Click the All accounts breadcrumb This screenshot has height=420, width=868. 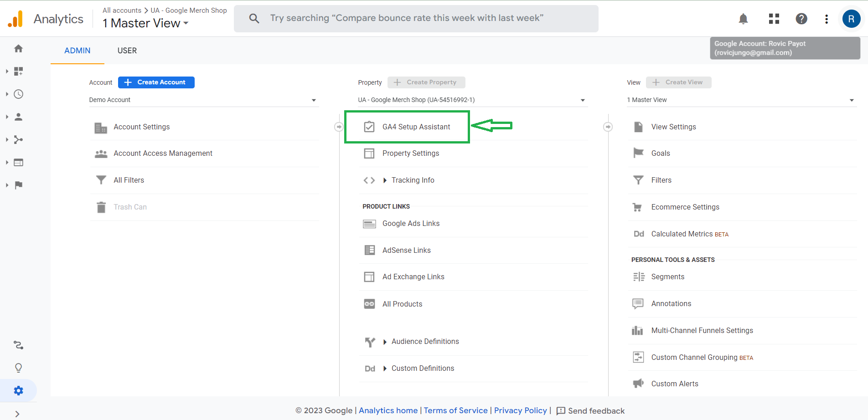coord(122,10)
